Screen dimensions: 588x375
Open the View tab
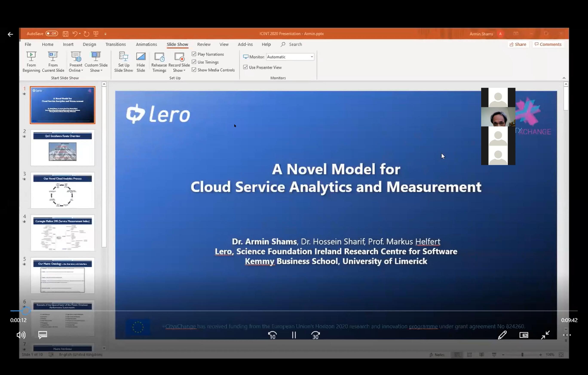(224, 45)
